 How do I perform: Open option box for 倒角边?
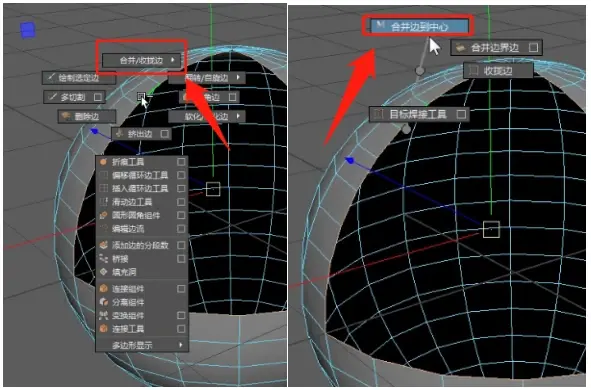click(233, 97)
